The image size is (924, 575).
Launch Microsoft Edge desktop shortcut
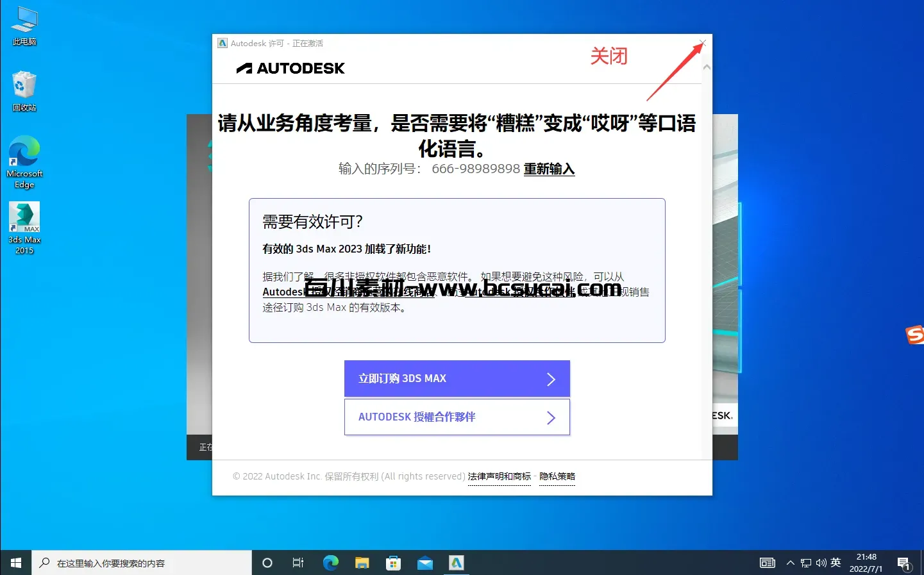tap(24, 162)
